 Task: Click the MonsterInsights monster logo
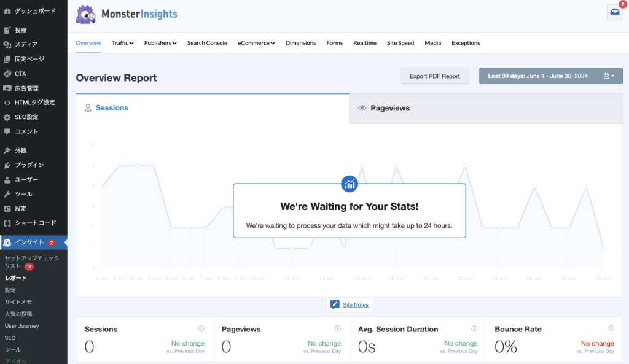tap(85, 15)
